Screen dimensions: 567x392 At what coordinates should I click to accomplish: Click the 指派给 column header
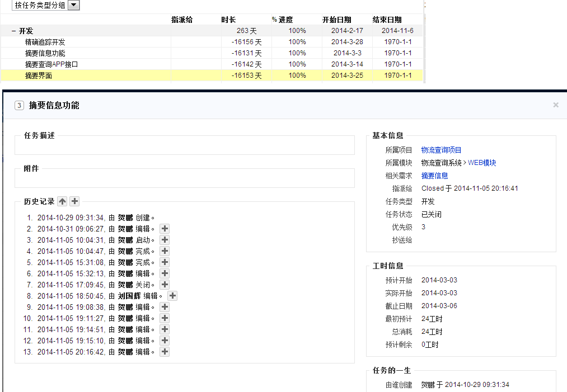point(181,20)
